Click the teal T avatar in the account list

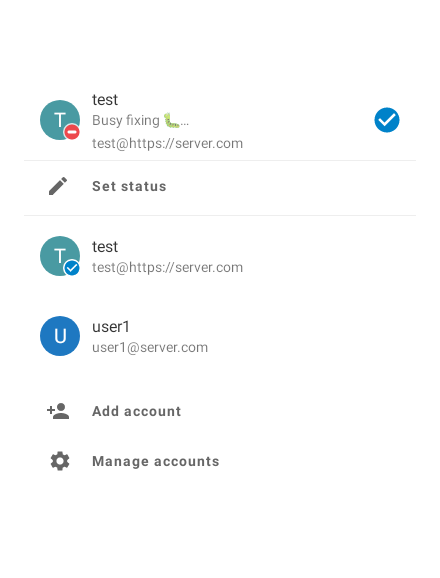[60, 256]
